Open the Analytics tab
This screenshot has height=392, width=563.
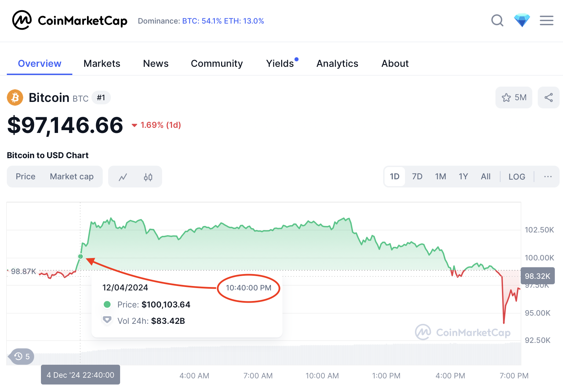pyautogui.click(x=337, y=64)
